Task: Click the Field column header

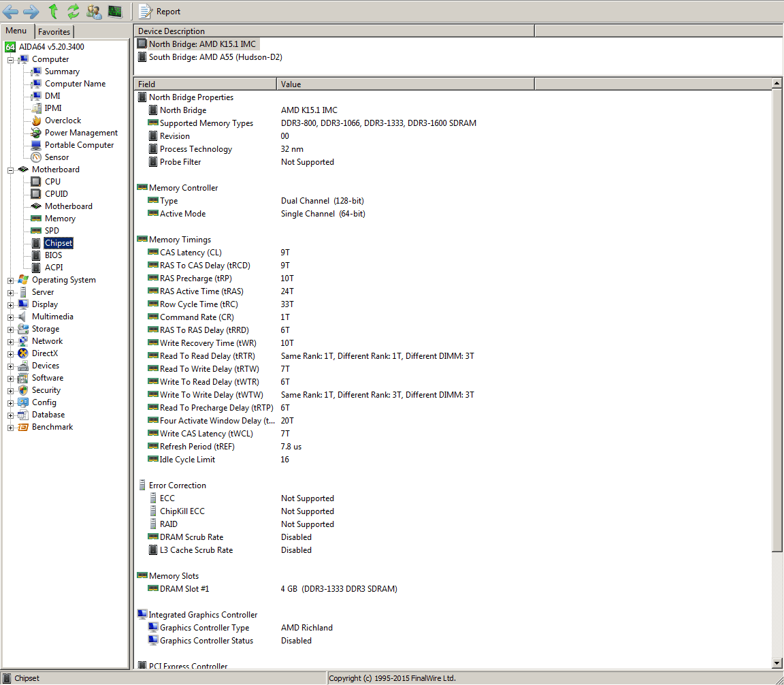Action: click(x=206, y=84)
